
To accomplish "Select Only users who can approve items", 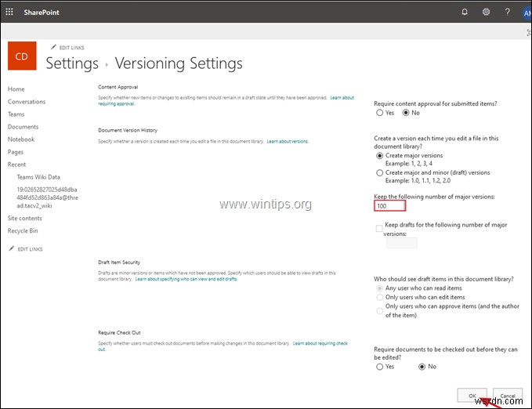I will [x=379, y=310].
